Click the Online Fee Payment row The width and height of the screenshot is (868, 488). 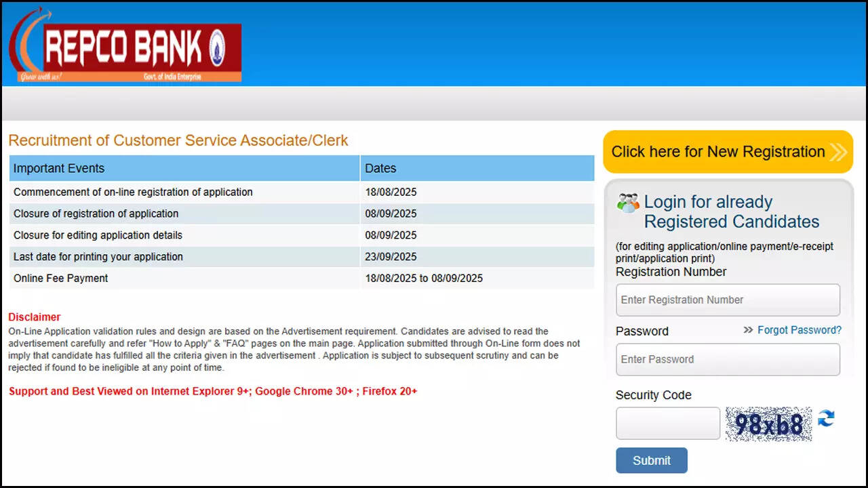pyautogui.click(x=302, y=278)
